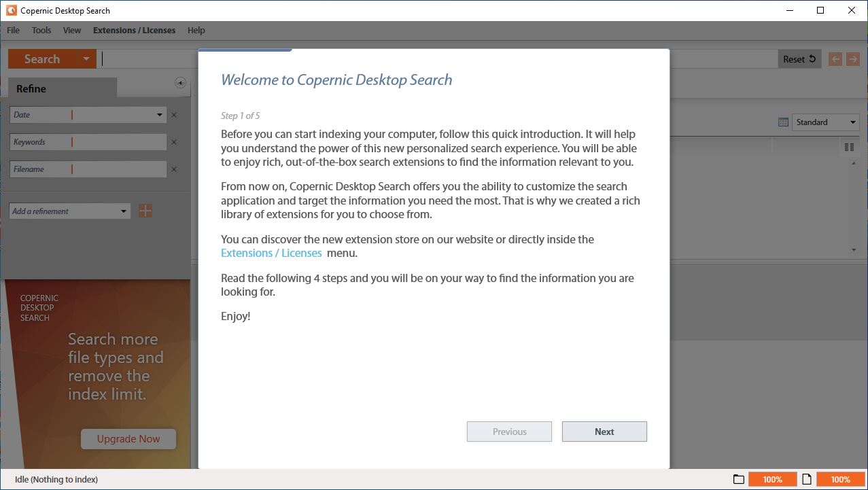
Task: Open the View menu
Action: [x=72, y=30]
